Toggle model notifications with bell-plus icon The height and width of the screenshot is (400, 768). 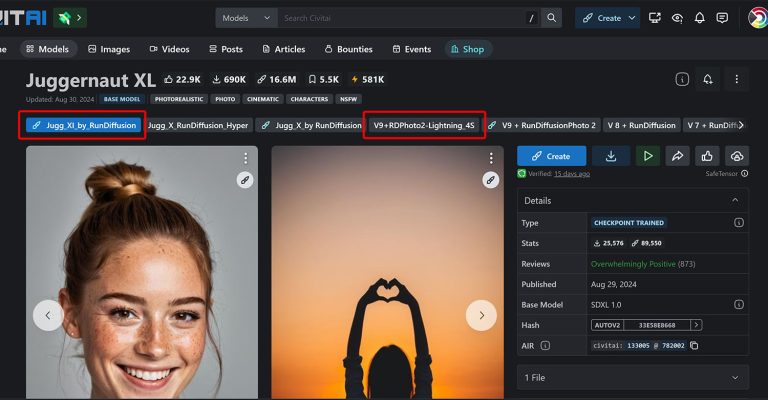click(x=708, y=79)
